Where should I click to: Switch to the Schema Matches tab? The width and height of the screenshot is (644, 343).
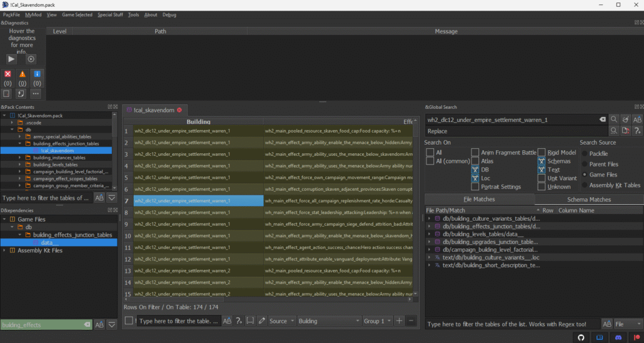[588, 199]
